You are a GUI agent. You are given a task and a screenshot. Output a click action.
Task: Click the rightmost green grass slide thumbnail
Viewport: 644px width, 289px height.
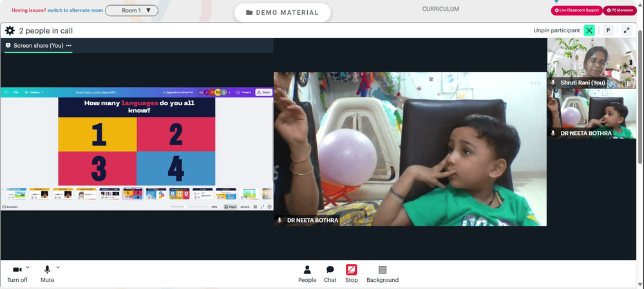pyautogui.click(x=249, y=194)
